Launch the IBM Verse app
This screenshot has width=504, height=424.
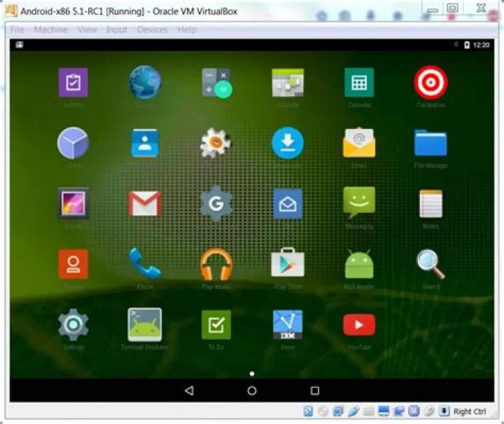tap(288, 324)
